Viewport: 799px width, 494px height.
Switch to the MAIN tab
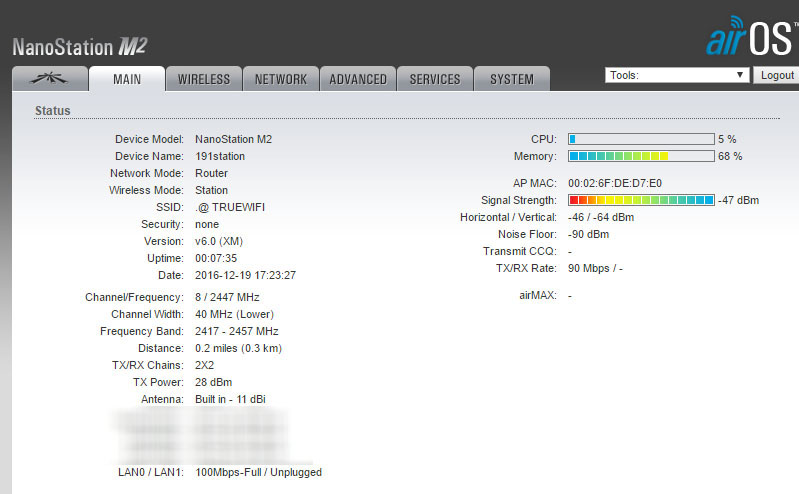point(127,79)
